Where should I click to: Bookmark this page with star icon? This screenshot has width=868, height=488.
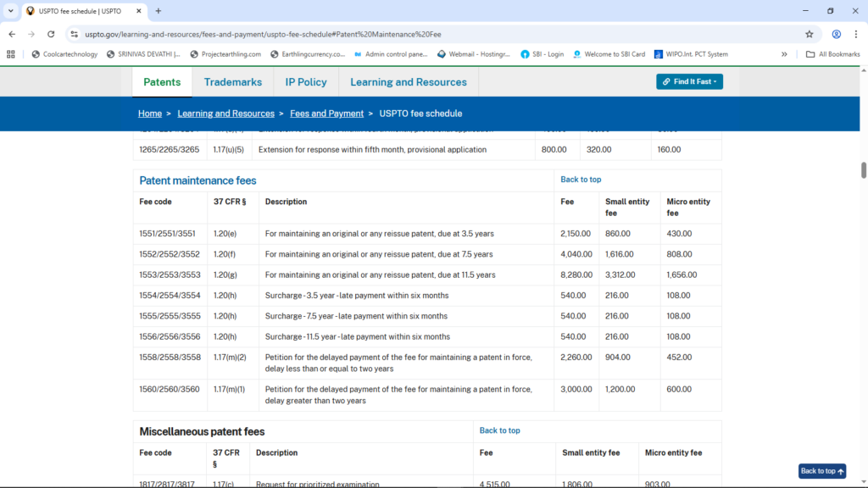tap(810, 34)
